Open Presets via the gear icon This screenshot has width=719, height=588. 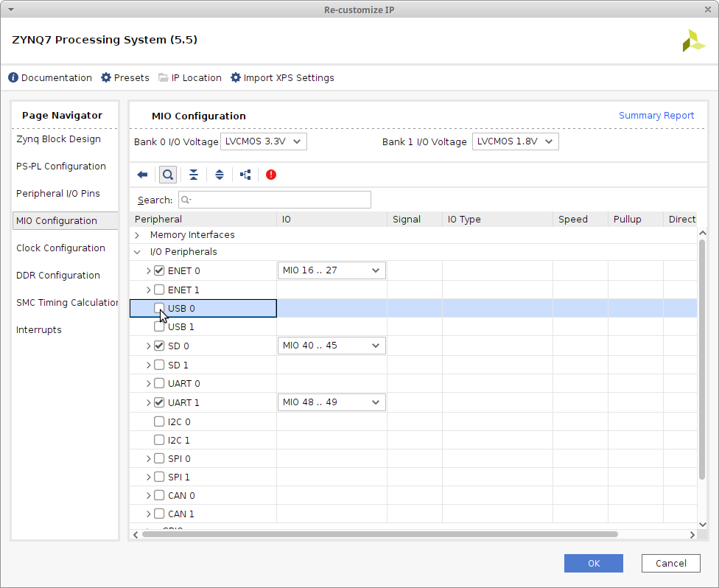106,77
